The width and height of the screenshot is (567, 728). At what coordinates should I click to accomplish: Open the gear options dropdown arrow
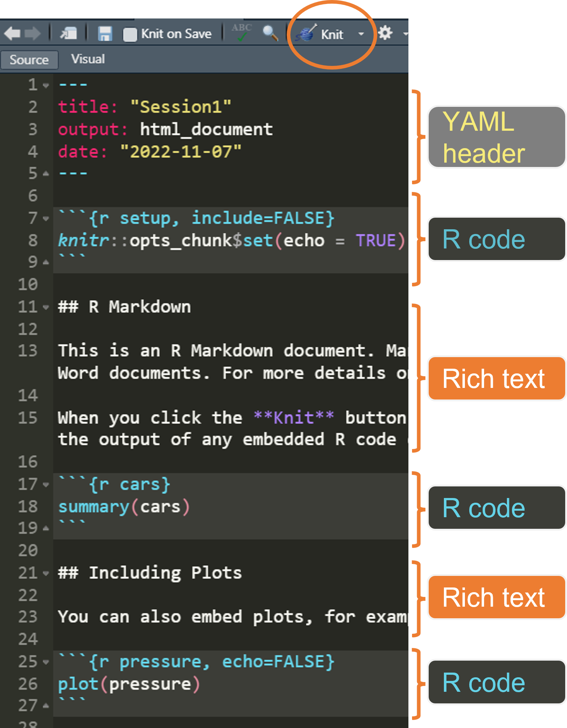[405, 34]
